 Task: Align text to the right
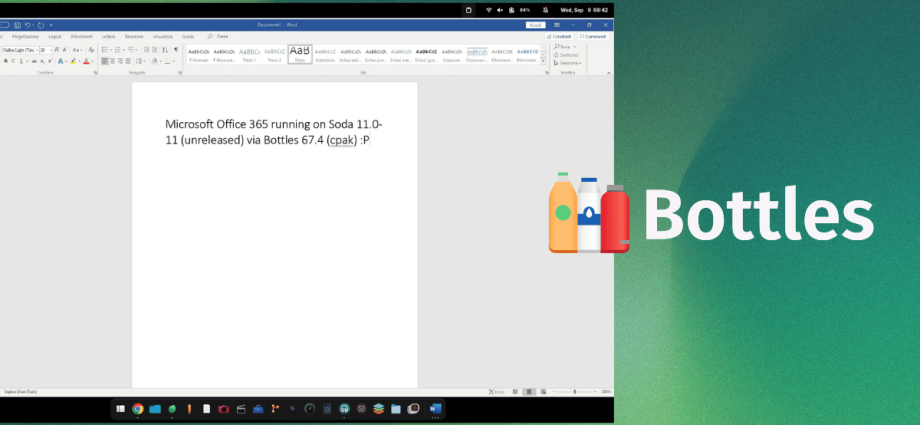click(120, 61)
